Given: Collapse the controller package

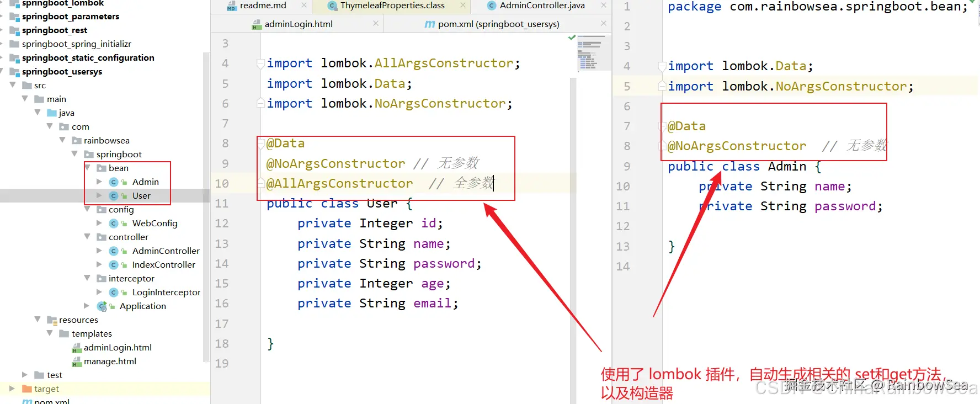Looking at the screenshot, I should click(x=88, y=237).
